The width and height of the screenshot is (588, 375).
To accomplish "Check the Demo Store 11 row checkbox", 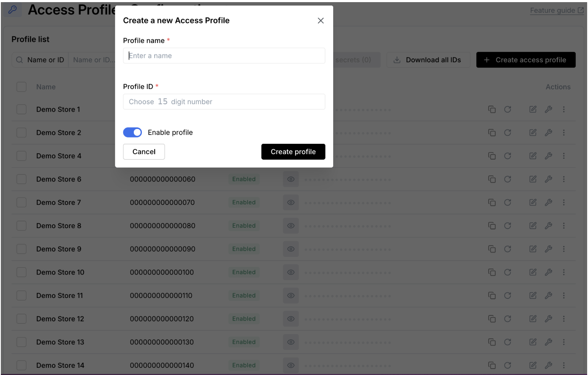I will pyautogui.click(x=21, y=295).
